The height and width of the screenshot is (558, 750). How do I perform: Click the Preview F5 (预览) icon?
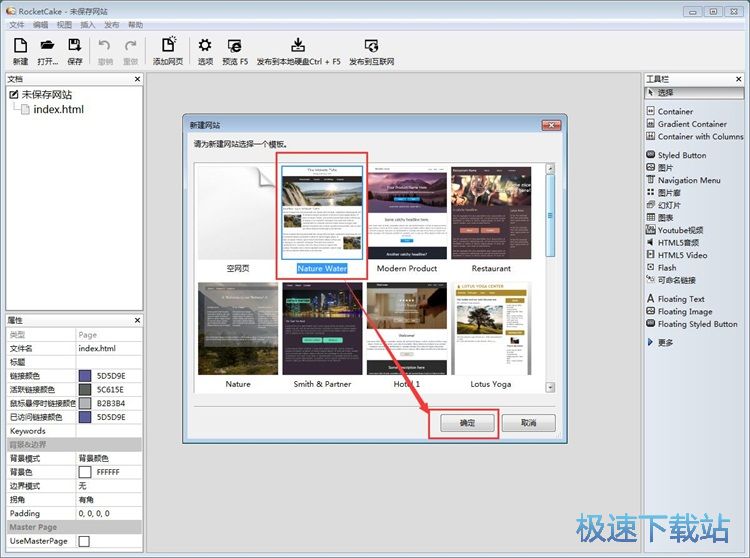pos(235,46)
